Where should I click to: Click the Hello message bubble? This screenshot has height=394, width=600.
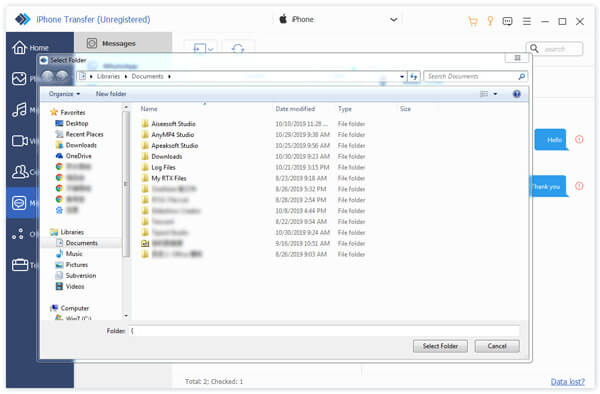pos(551,140)
